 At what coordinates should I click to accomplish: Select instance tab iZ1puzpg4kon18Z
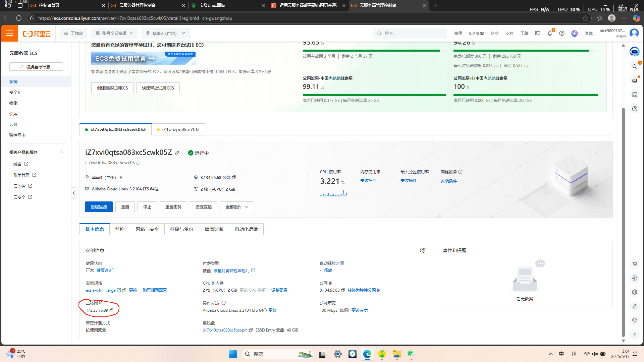[178, 129]
